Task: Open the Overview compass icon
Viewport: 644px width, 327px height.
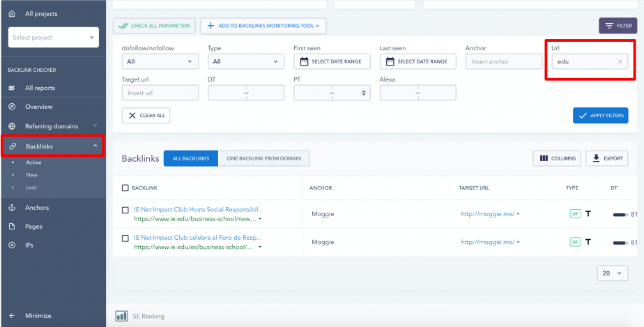Action: point(12,107)
